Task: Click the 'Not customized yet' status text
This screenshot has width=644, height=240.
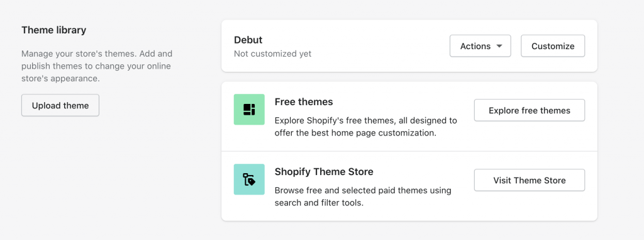Action: (x=273, y=54)
